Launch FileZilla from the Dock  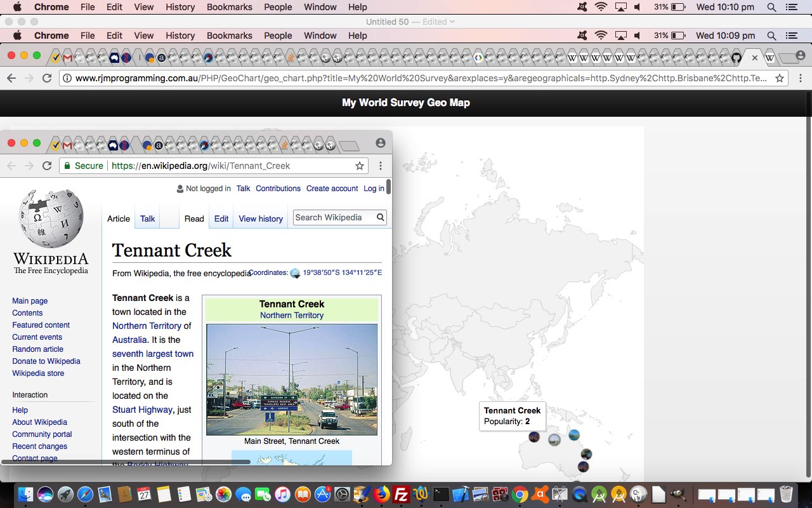[x=401, y=494]
